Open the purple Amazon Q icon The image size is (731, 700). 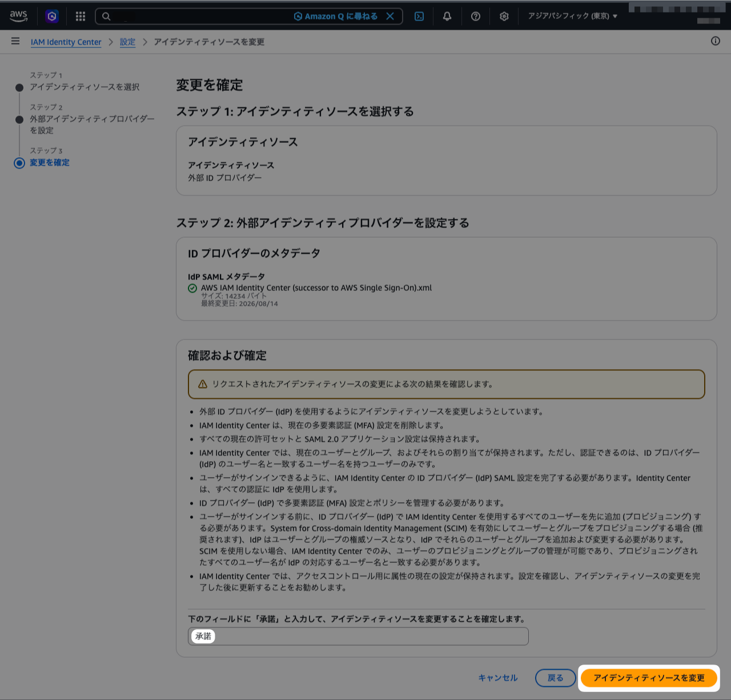coord(52,16)
